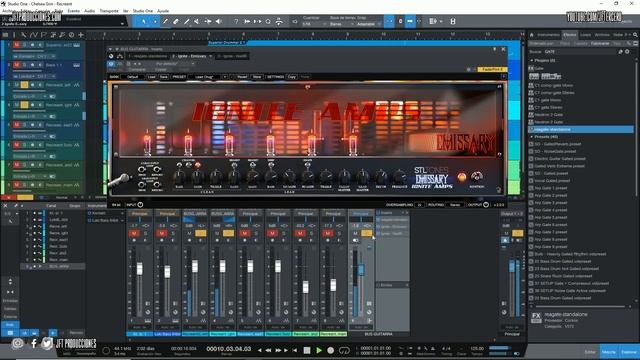Click the add track plus icon
The image size is (640, 360).
[x=81, y=35]
